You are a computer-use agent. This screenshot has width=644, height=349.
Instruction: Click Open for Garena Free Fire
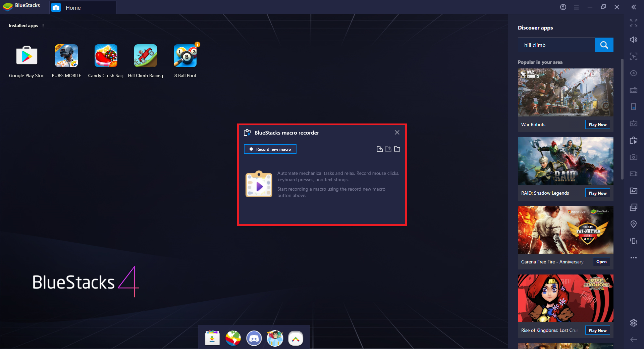[601, 262]
